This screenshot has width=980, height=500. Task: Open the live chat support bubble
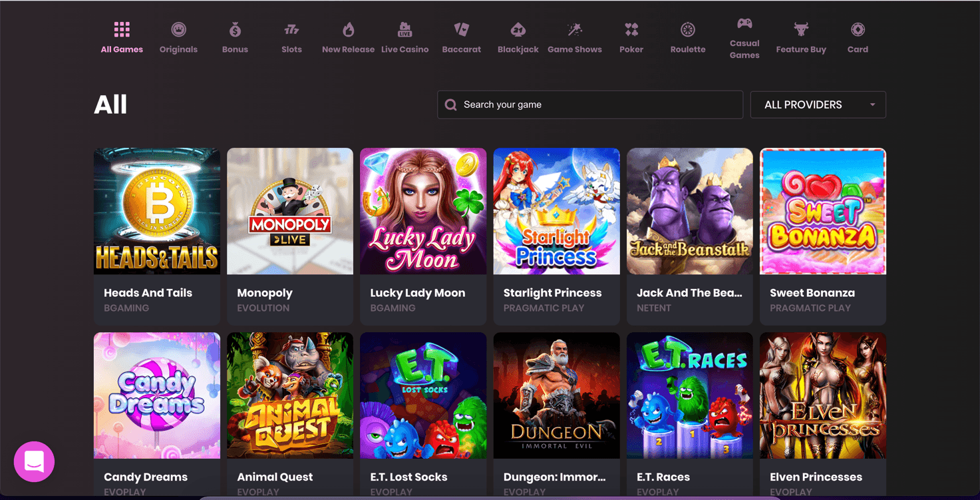[x=34, y=461]
